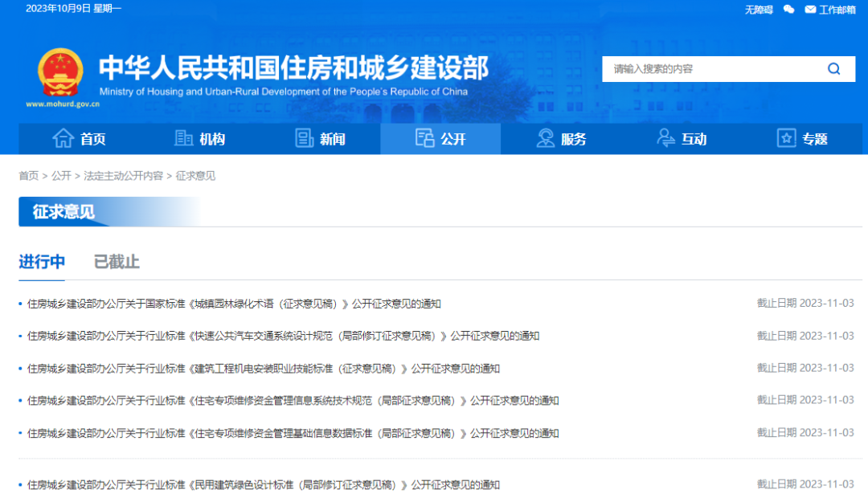The height and width of the screenshot is (498, 868).
Task: Click the 机构 building icon
Action: pyautogui.click(x=183, y=138)
